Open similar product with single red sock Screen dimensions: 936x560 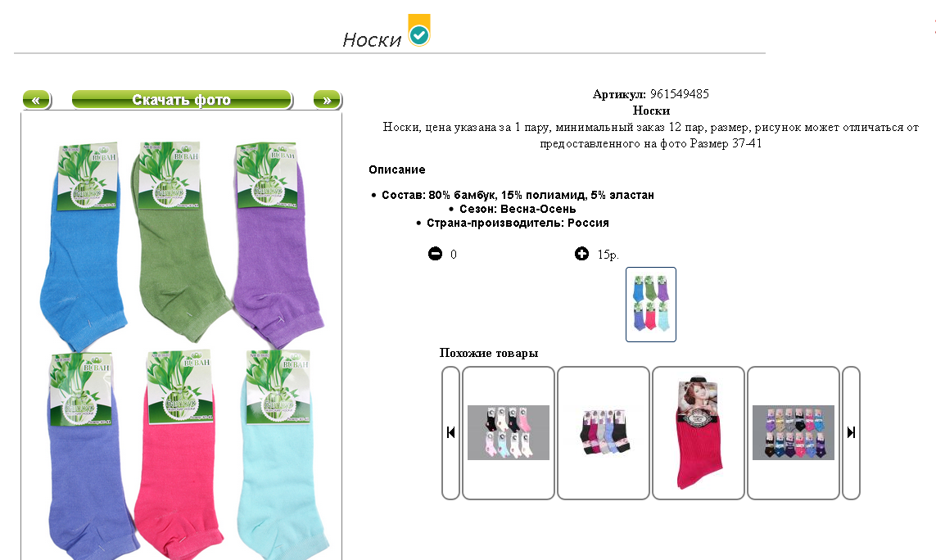(x=699, y=433)
